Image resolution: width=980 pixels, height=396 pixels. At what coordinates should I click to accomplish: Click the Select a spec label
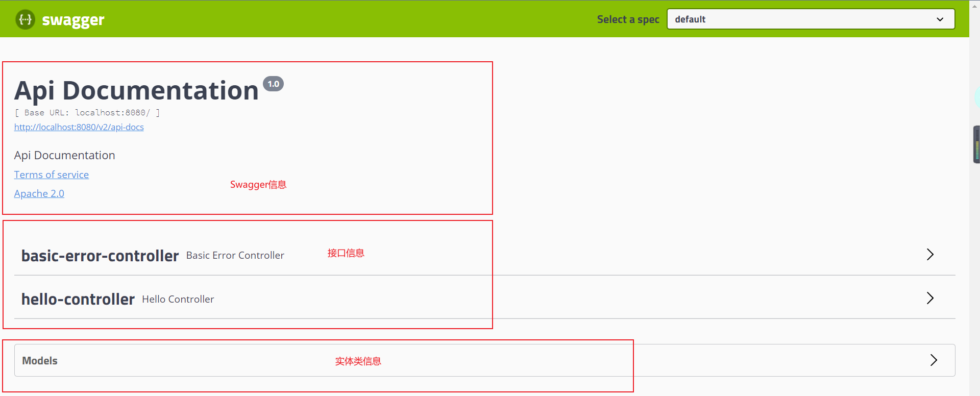tap(628, 19)
